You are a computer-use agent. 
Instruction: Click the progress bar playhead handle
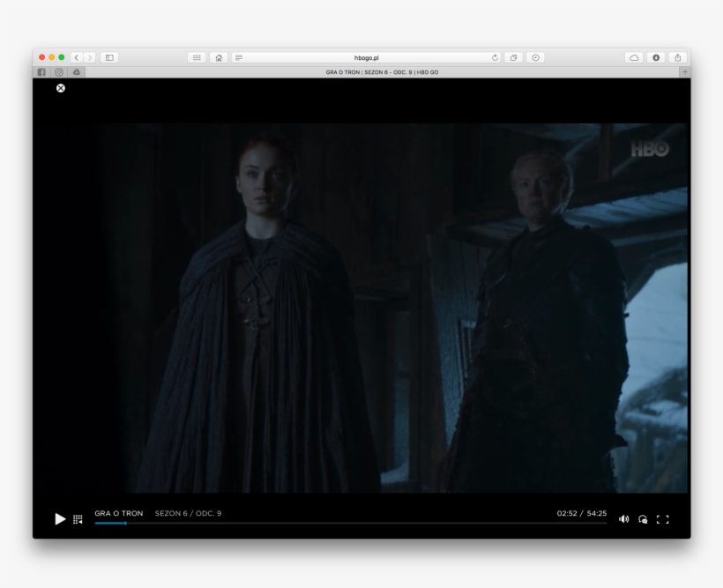pyautogui.click(x=125, y=523)
